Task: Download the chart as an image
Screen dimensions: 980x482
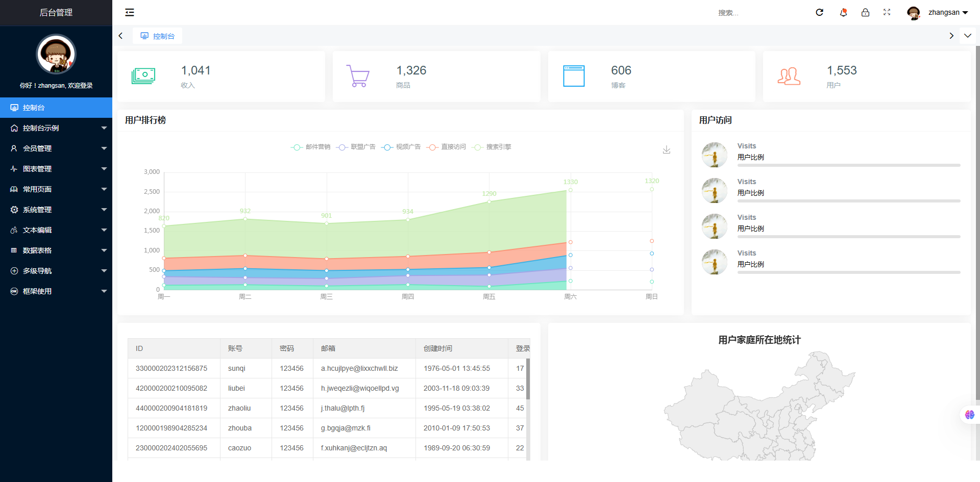Action: point(666,150)
